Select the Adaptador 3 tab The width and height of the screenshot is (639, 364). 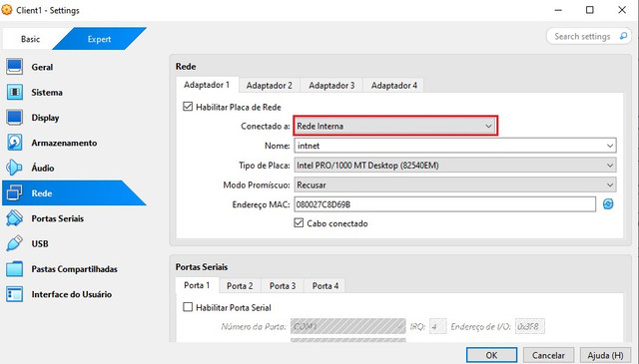click(x=331, y=85)
